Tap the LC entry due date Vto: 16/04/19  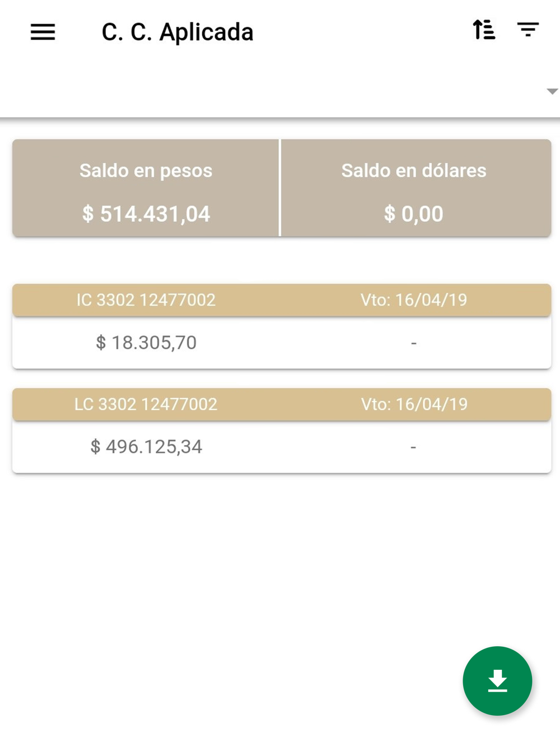414,404
